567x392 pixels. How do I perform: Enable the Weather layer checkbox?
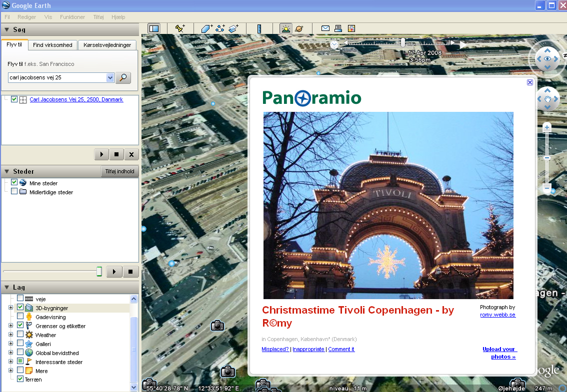click(x=20, y=335)
